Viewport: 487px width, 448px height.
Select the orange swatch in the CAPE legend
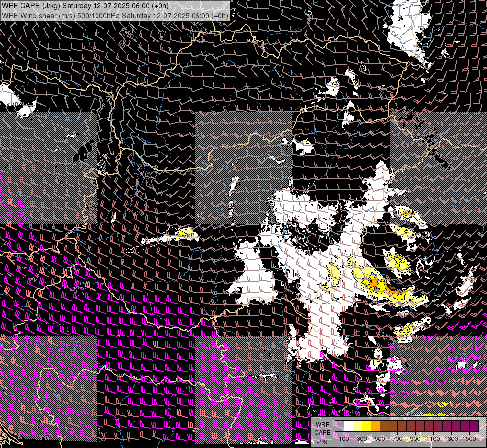376,426
